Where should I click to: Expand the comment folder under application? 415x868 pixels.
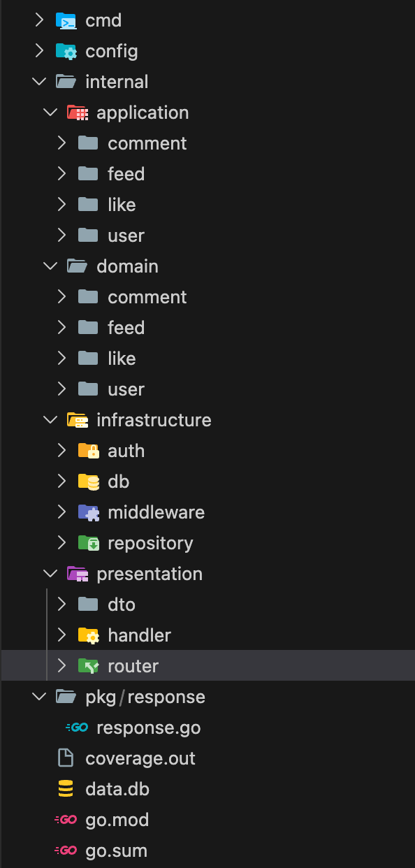coord(62,143)
